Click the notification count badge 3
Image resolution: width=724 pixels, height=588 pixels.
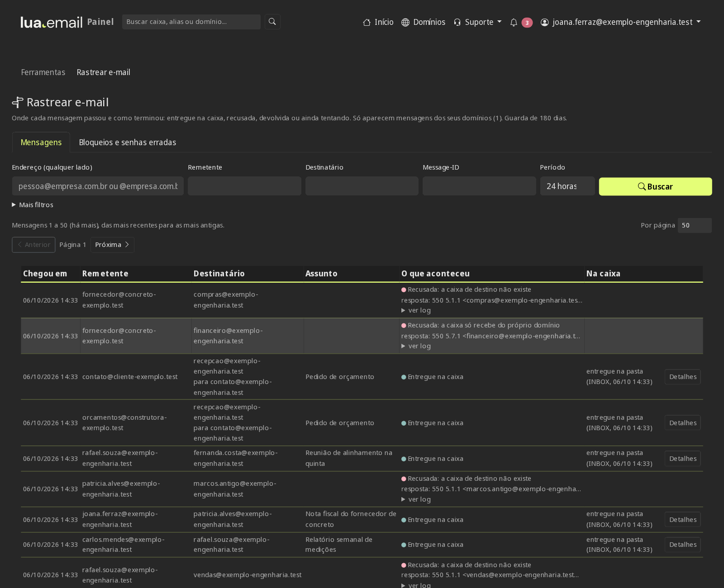(527, 23)
